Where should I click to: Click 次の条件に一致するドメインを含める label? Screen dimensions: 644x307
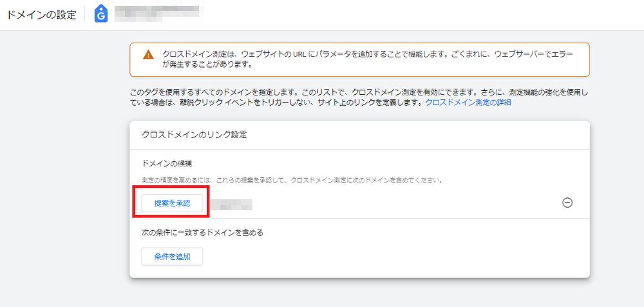point(202,232)
